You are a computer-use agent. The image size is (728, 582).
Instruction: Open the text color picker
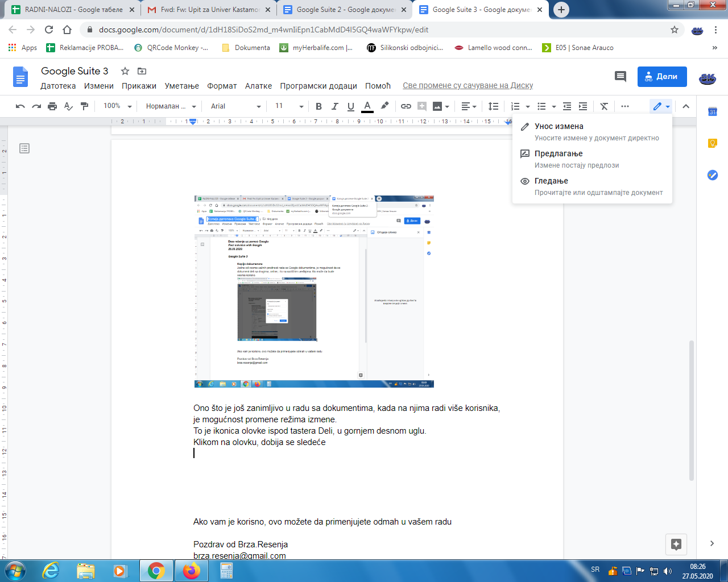click(x=367, y=106)
